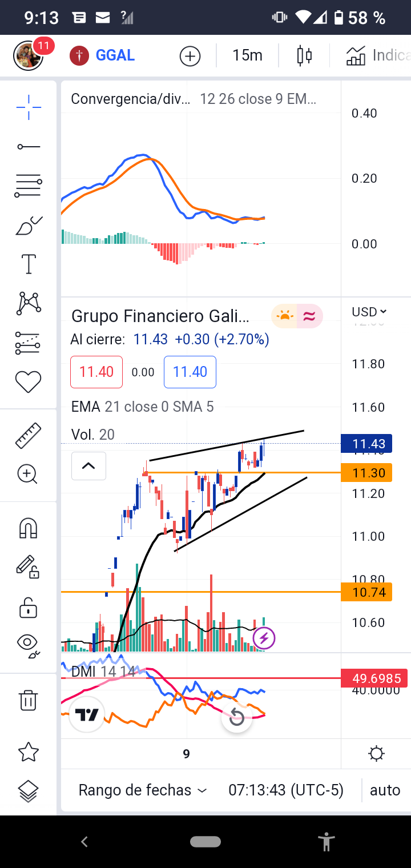Select the MACD Convergencia/div indicator title

pyautogui.click(x=130, y=99)
